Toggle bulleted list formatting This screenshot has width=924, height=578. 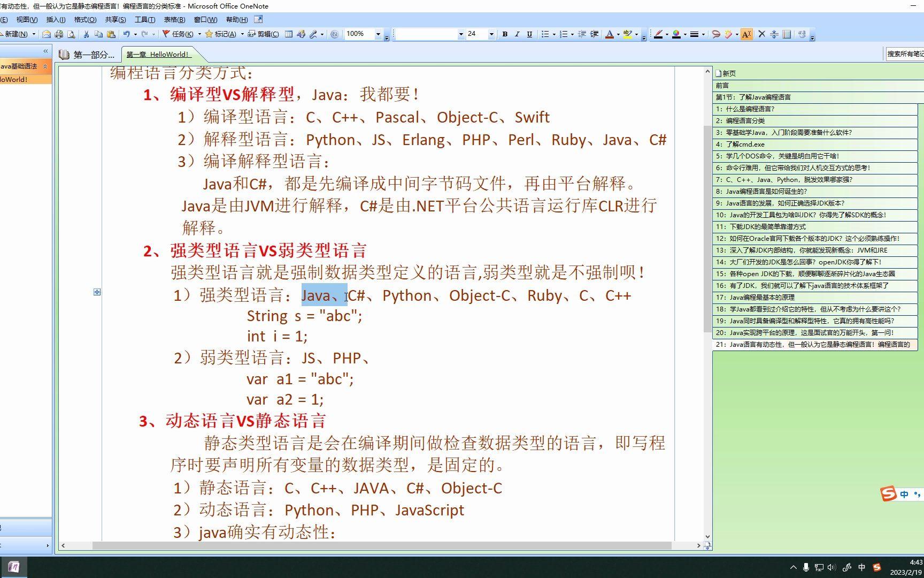point(545,34)
